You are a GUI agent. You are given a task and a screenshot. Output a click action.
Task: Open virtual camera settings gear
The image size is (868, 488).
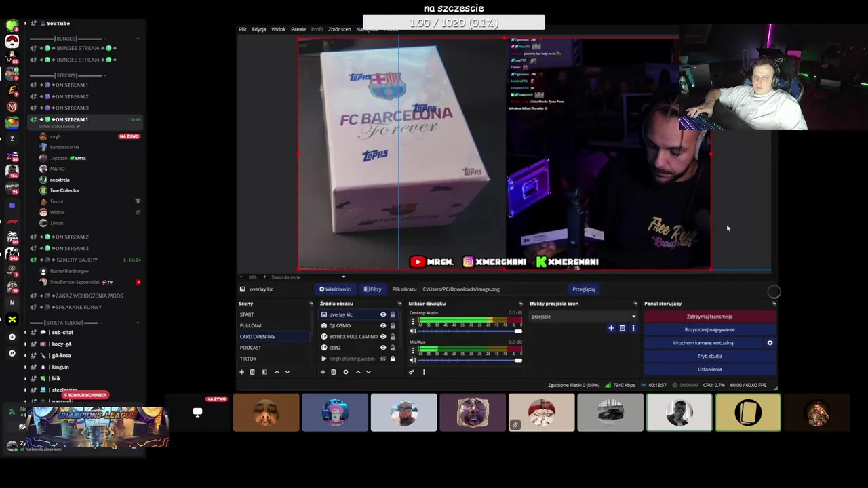click(770, 342)
